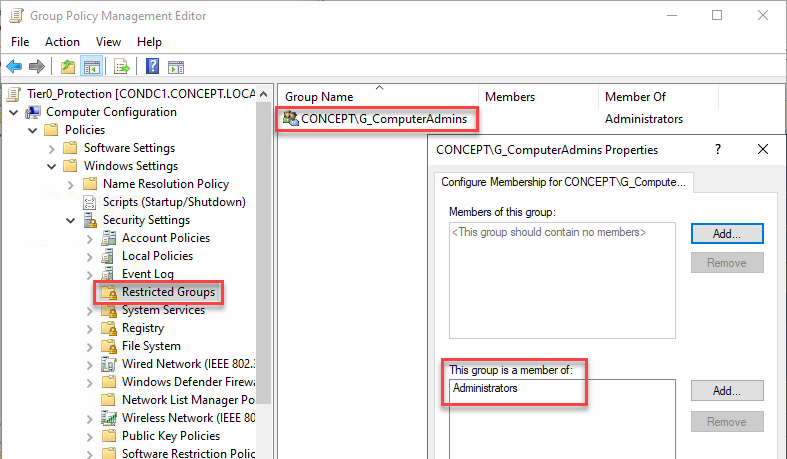Expand the Software Settings node

(x=52, y=148)
